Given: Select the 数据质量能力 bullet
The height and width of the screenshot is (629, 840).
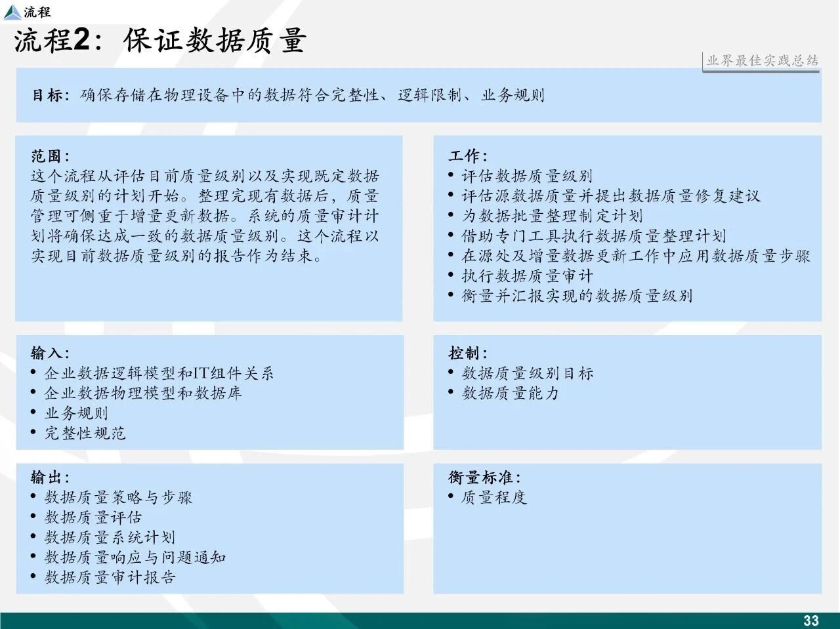Looking at the screenshot, I should click(510, 394).
